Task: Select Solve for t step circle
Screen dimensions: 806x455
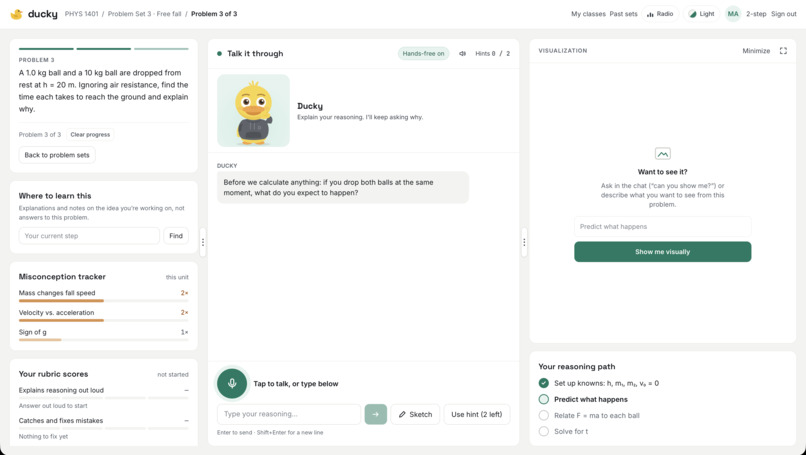Action: click(543, 431)
